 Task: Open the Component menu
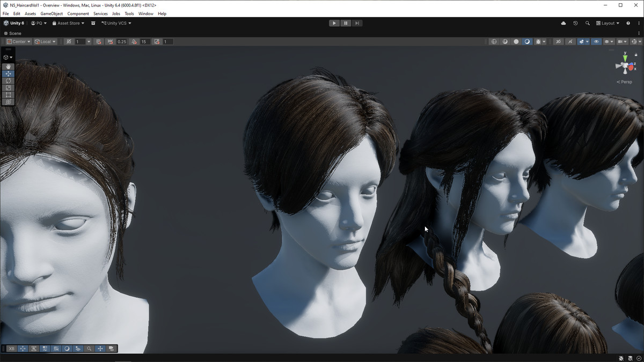pyautogui.click(x=78, y=13)
